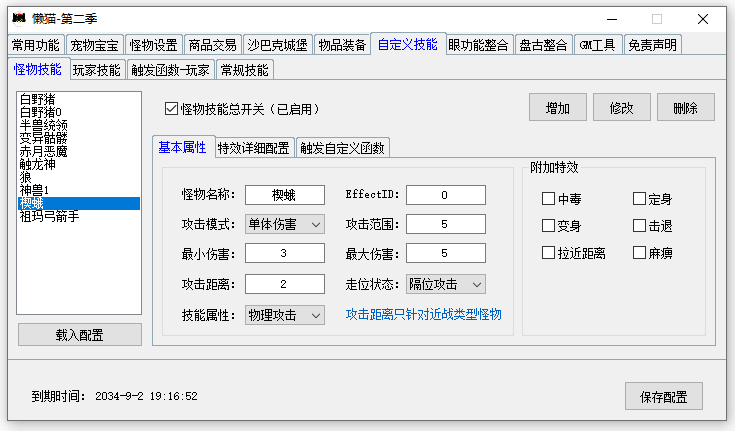
Task: Open the 技能属性 dropdown list
Action: [285, 315]
